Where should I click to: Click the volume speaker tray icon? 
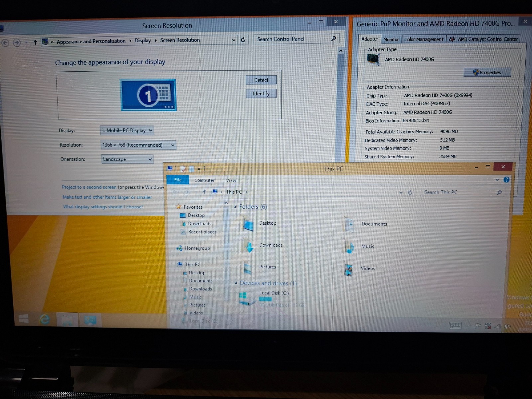(507, 326)
